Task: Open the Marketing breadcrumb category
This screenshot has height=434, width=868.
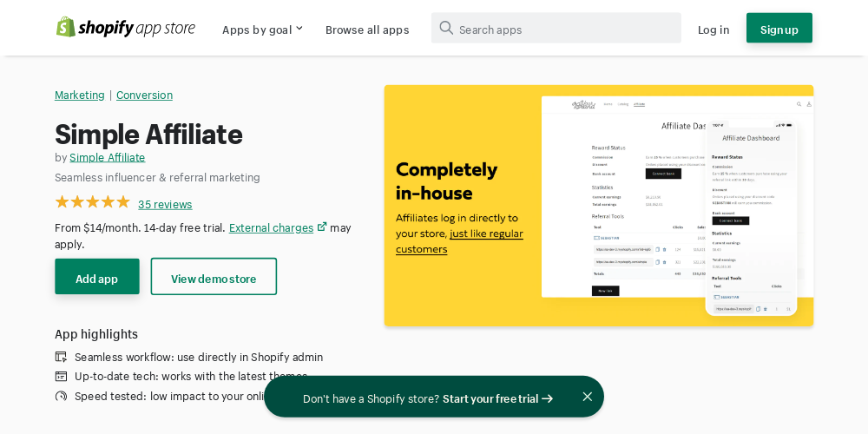Action: coord(79,95)
